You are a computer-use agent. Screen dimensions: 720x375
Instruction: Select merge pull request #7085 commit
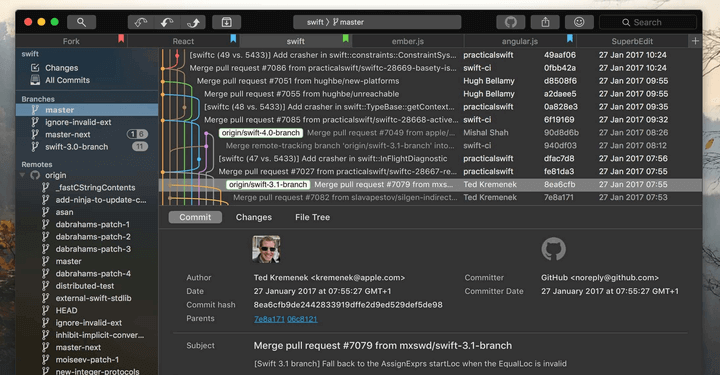[430, 120]
